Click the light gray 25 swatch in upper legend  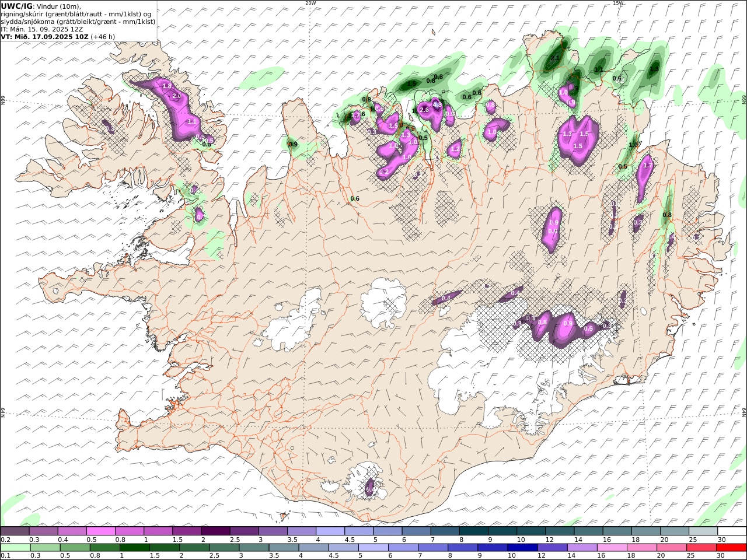[703, 531]
